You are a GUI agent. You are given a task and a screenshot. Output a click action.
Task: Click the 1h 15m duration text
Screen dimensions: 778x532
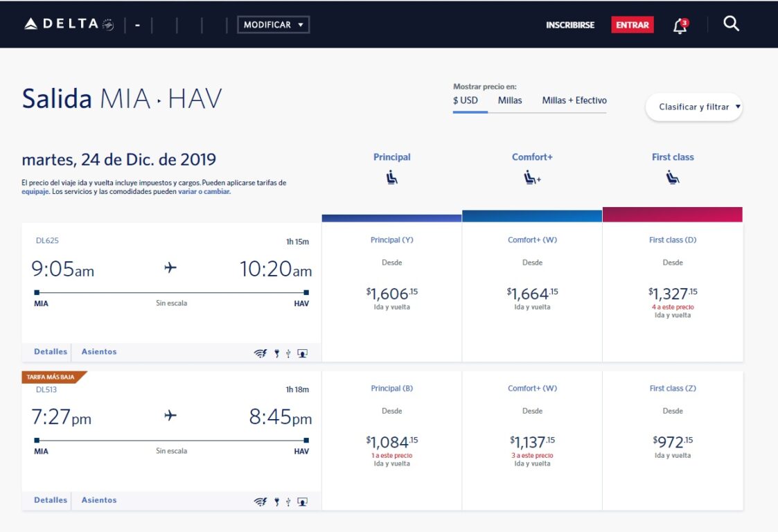click(297, 242)
